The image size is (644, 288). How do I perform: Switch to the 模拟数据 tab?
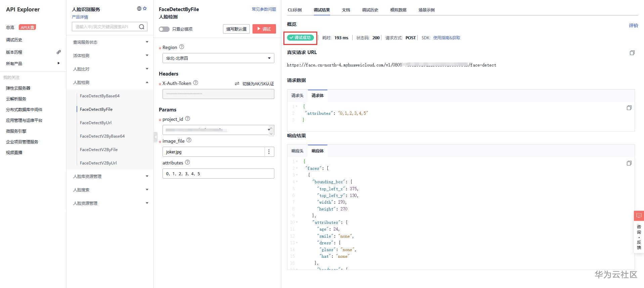(x=398, y=10)
